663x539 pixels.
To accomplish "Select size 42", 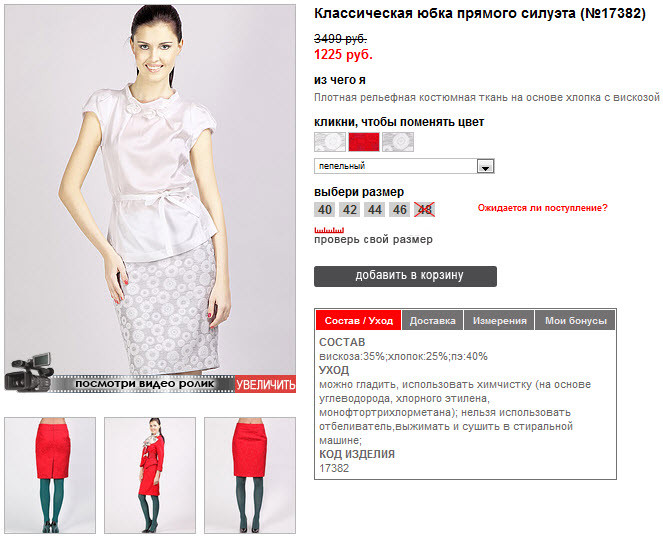I will tap(350, 210).
